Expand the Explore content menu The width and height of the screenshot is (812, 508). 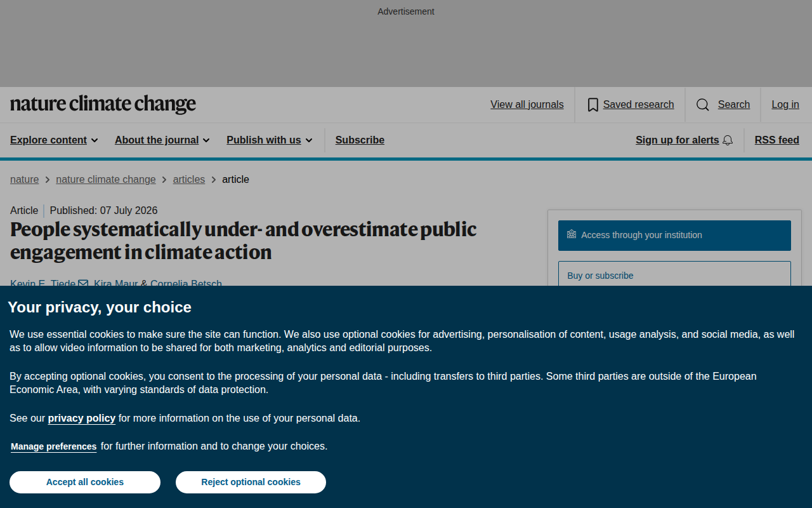[x=54, y=140]
